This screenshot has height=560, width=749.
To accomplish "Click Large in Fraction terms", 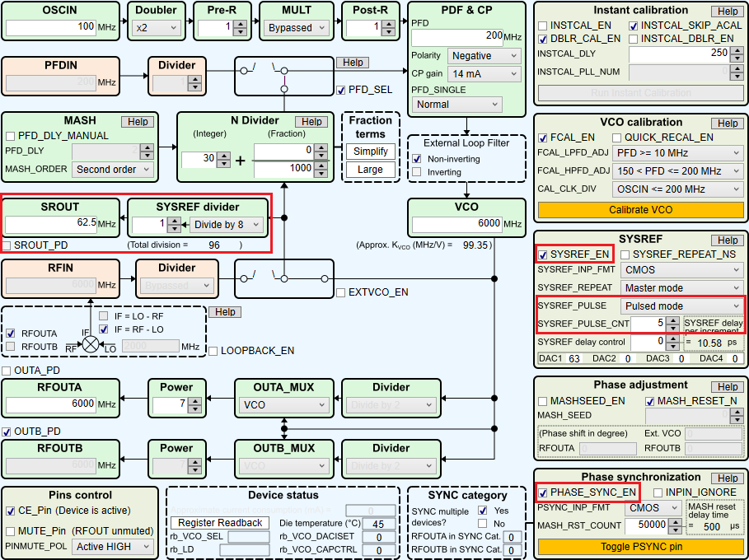I will coord(369,170).
